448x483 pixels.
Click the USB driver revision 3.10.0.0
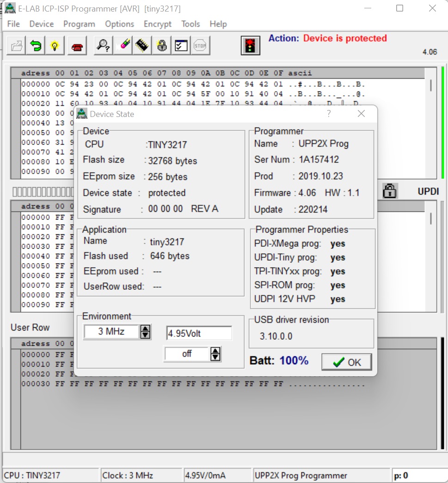(x=276, y=336)
